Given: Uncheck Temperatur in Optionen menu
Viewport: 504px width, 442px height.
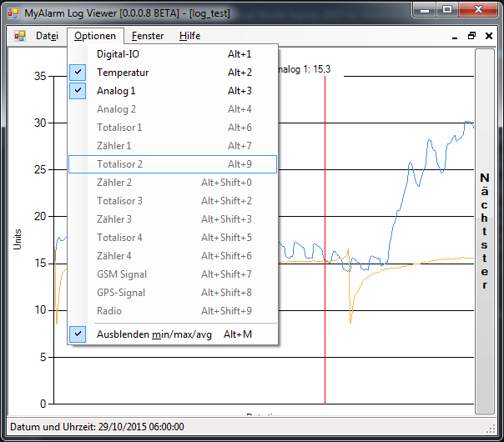Looking at the screenshot, I should [x=173, y=73].
